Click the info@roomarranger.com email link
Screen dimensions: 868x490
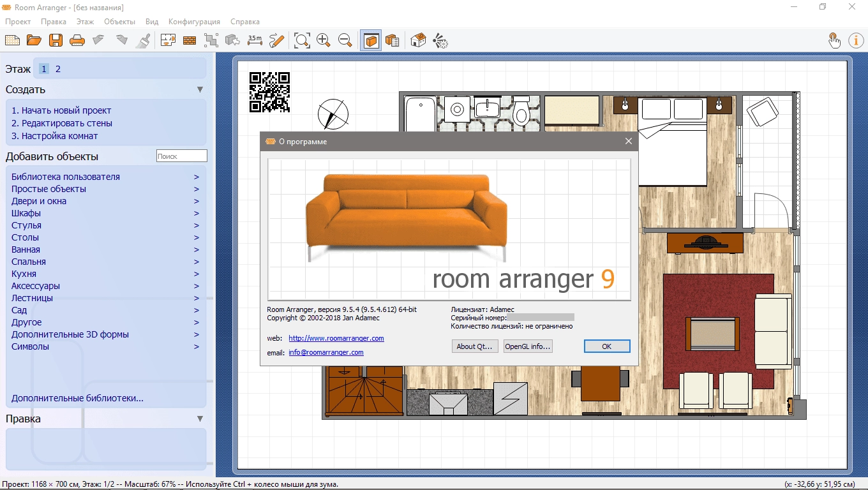[326, 352]
